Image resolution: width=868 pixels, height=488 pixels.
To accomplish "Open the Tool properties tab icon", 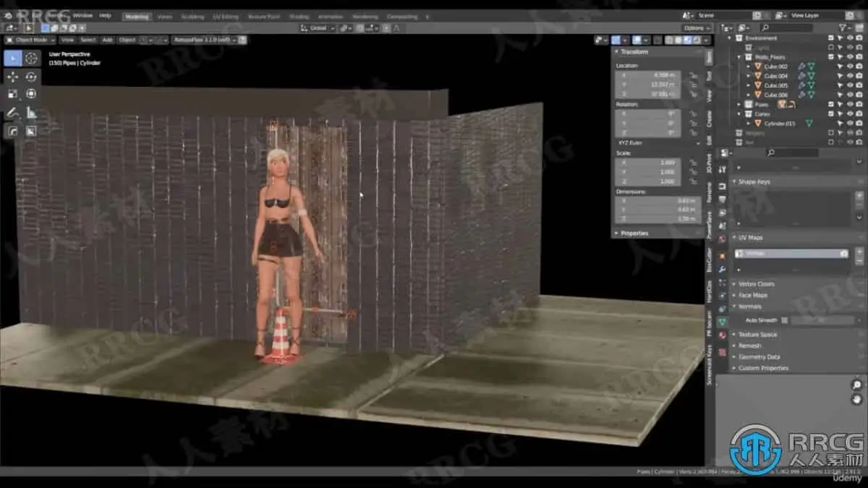I will (722, 169).
